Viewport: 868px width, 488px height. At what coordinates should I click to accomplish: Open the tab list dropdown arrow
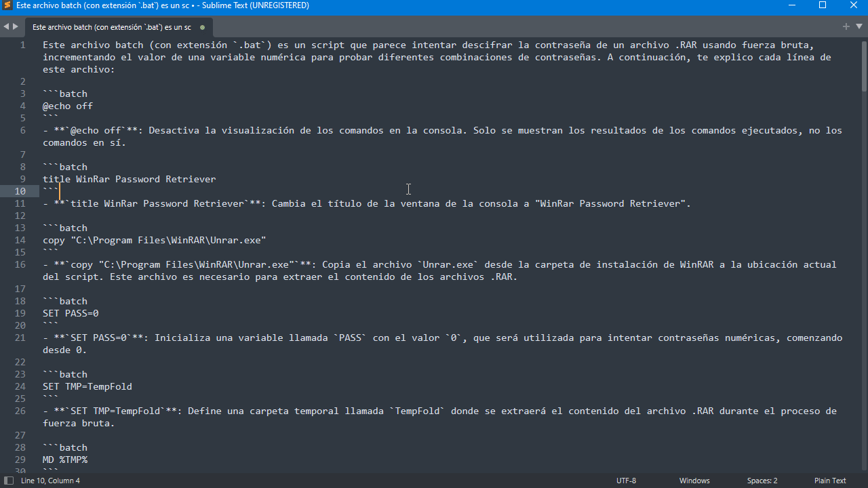point(858,26)
